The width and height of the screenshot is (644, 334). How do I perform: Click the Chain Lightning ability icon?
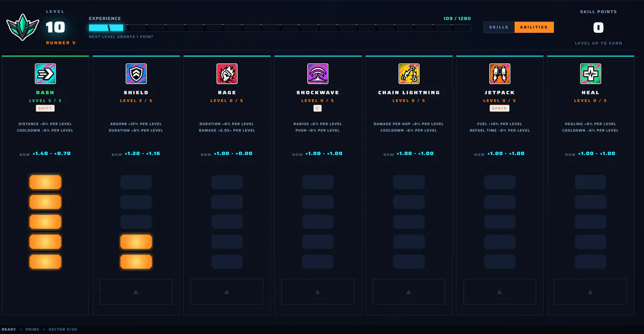409,74
